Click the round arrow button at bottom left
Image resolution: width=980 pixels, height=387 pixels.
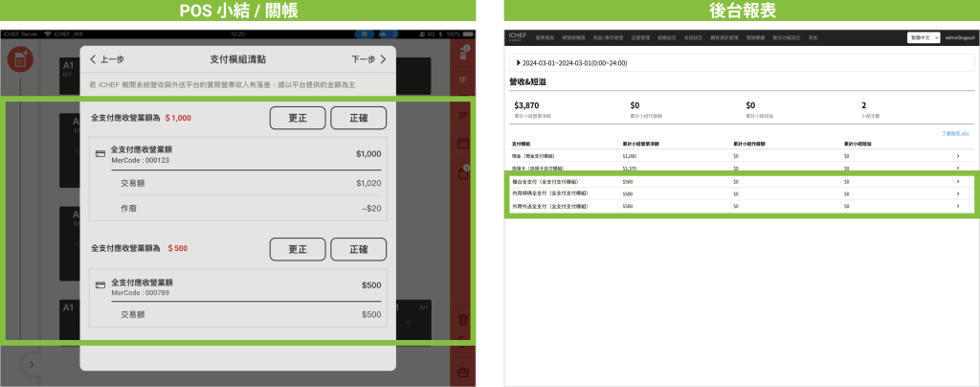(29, 365)
